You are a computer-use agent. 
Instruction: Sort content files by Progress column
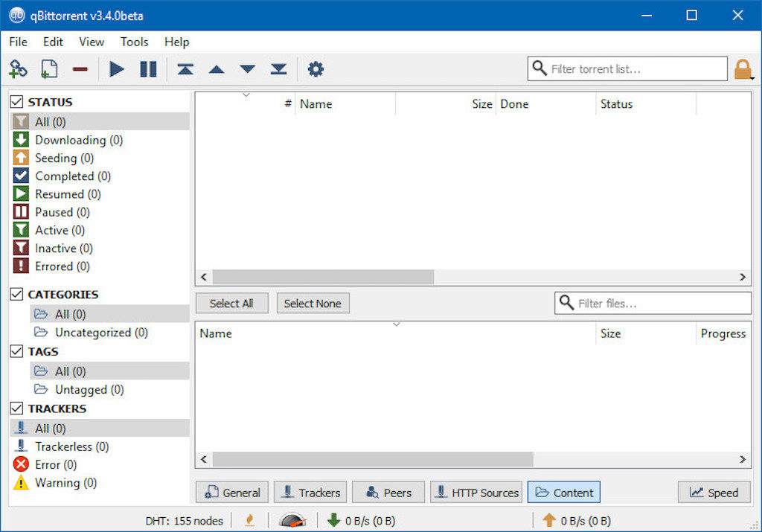tap(723, 333)
